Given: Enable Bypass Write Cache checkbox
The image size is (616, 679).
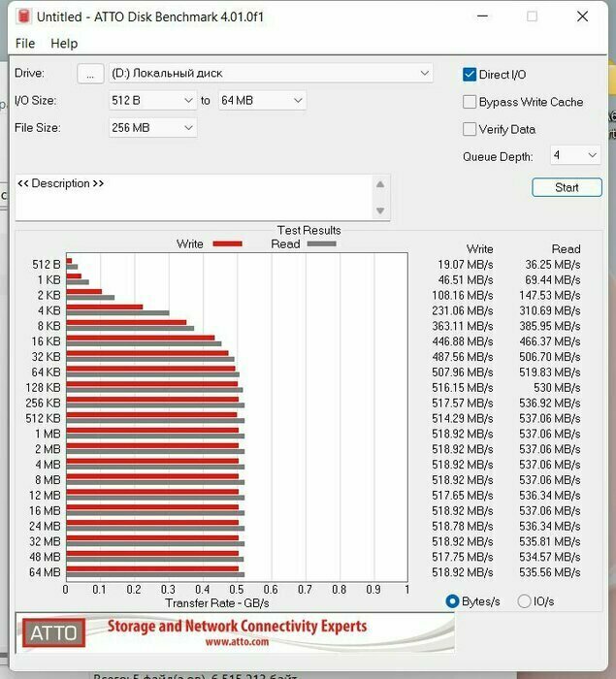Looking at the screenshot, I should [470, 102].
